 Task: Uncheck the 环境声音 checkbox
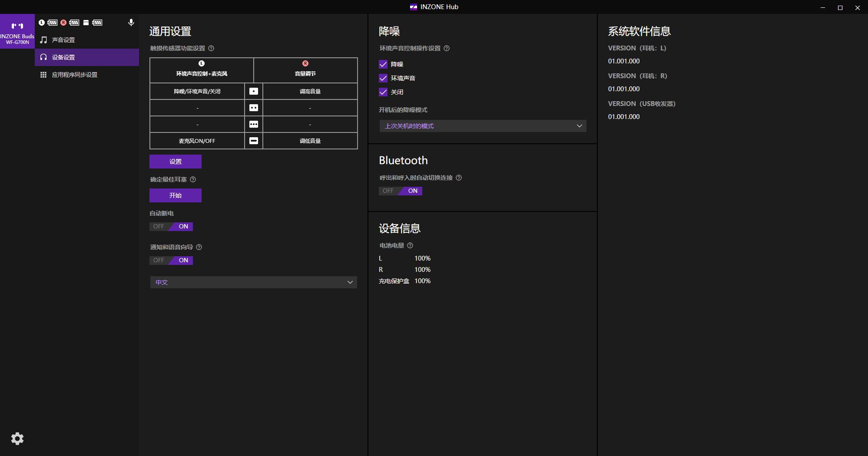383,78
